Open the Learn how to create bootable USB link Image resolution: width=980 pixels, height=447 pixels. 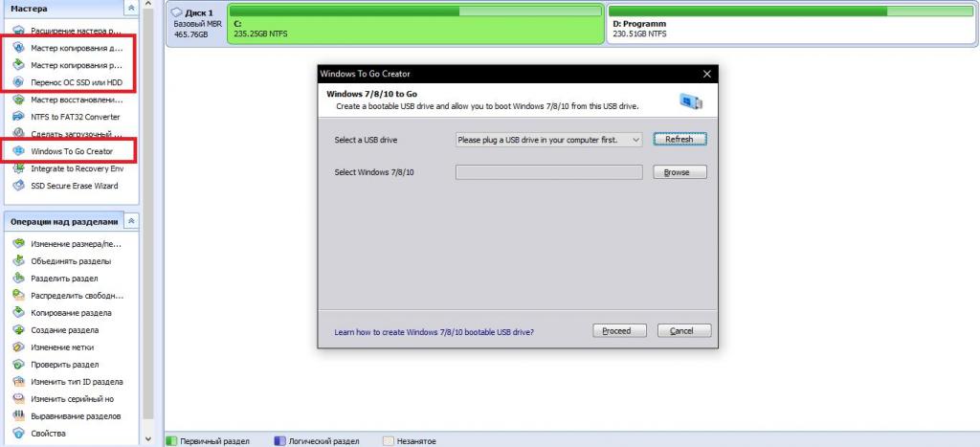click(x=434, y=332)
